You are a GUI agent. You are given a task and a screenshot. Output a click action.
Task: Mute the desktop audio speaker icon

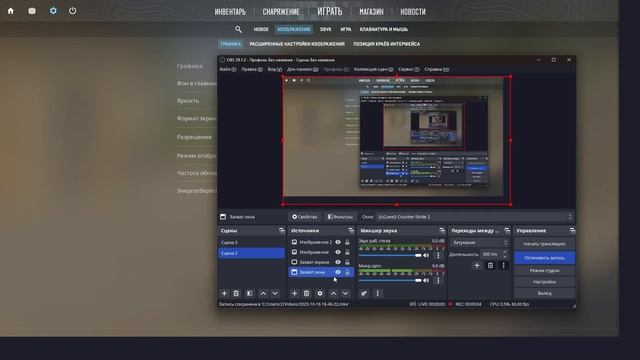tap(427, 256)
